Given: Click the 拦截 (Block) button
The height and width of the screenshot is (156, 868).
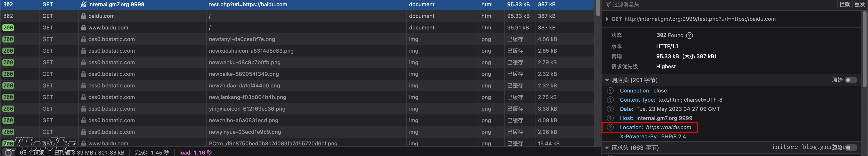Looking at the screenshot, I should click(x=845, y=4).
